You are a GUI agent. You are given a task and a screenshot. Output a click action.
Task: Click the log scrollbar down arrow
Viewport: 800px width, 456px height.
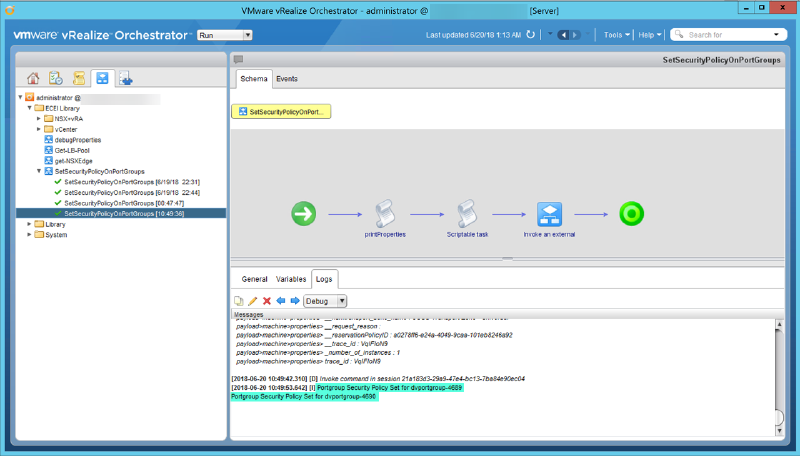[779, 432]
